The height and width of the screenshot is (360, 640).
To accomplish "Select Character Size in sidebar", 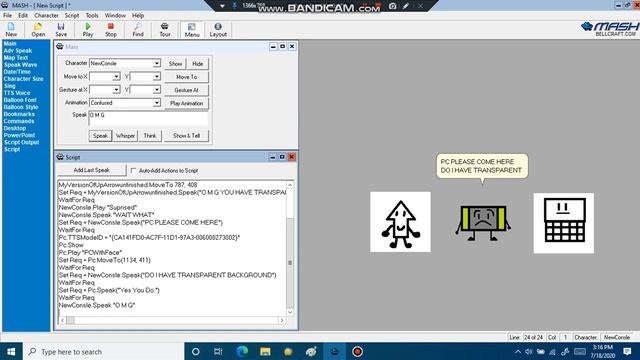I will coord(23,79).
